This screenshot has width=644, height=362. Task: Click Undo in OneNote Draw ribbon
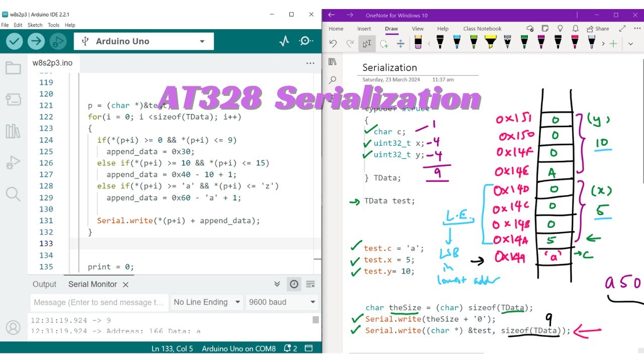tap(333, 44)
